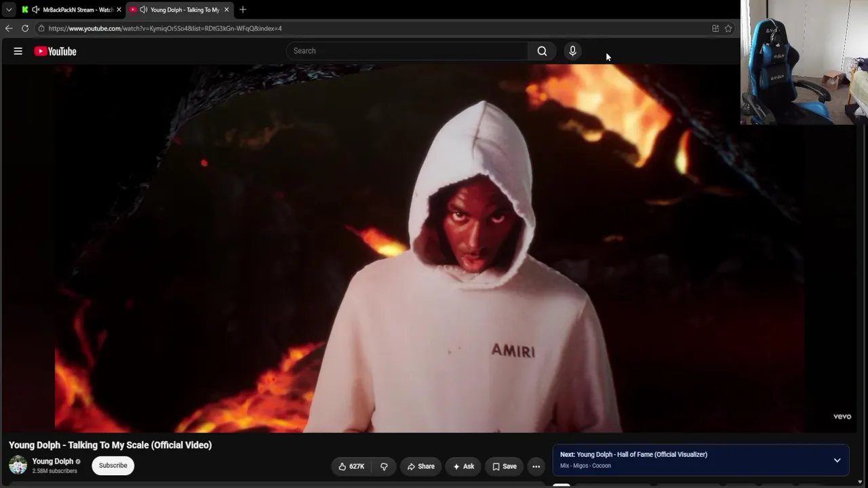
Task: Go to the YouTube home logo
Action: (x=55, y=51)
